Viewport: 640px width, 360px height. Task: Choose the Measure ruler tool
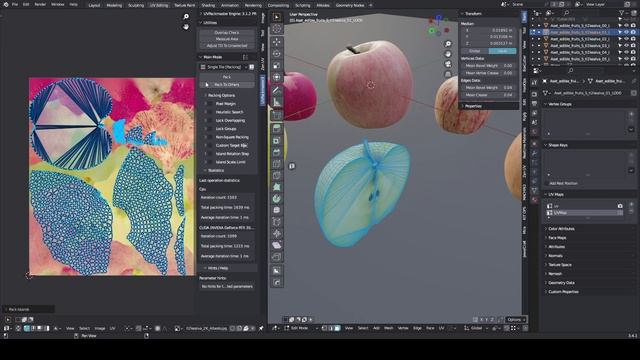pyautogui.click(x=277, y=102)
